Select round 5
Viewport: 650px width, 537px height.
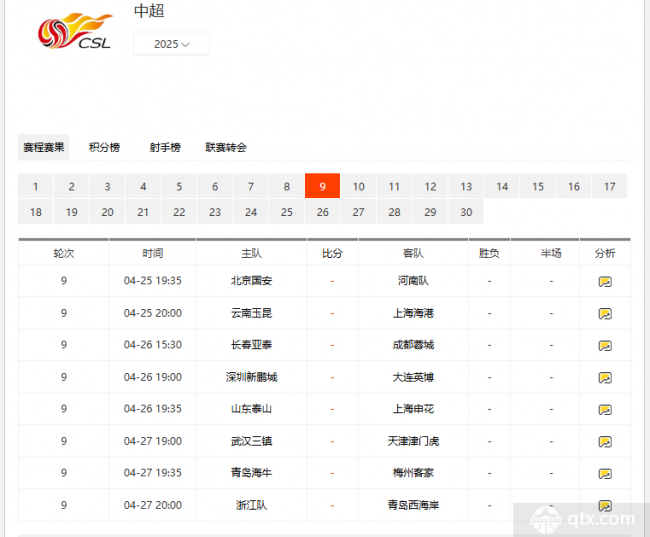pos(179,186)
